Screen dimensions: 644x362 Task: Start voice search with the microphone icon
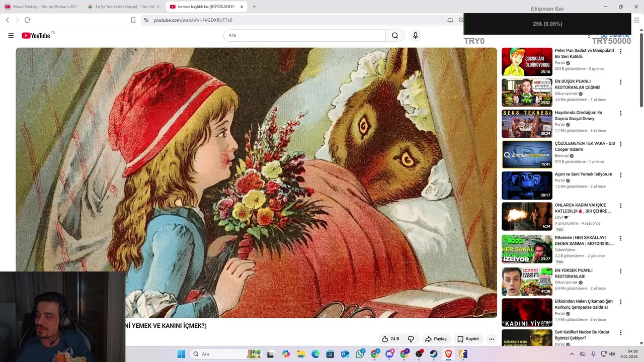click(x=415, y=35)
